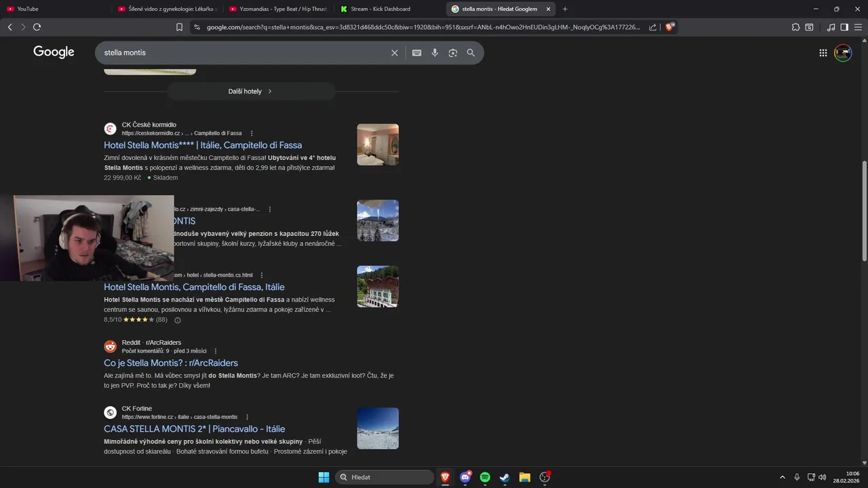The image size is (868, 488).
Task: Switch to the Yzomandias Type Beat tab
Action: [x=279, y=9]
